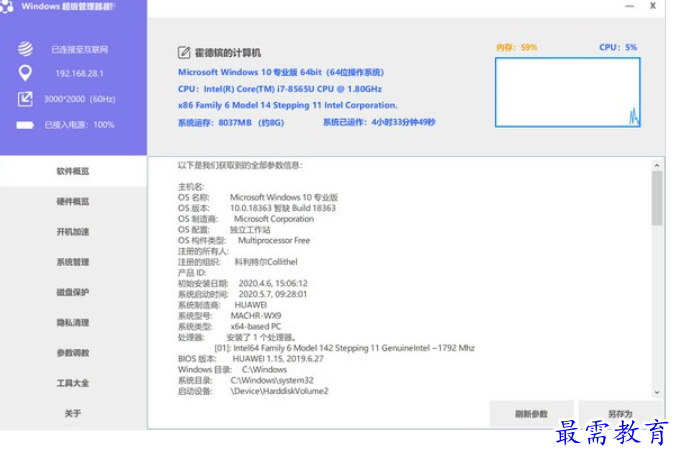Click the location pin IP icon
The width and height of the screenshot is (677, 464).
[25, 73]
